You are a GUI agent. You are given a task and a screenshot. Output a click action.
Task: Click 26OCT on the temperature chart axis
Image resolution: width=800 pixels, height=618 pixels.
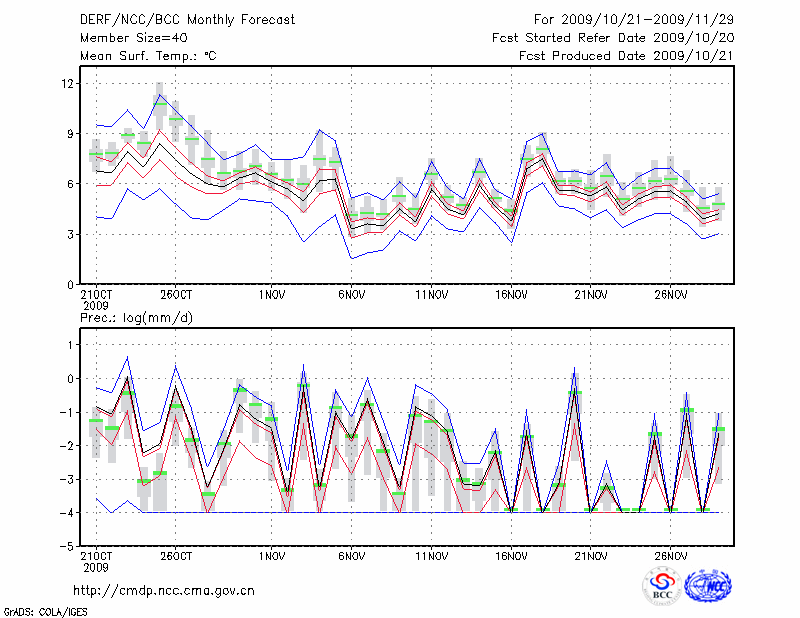click(x=175, y=295)
